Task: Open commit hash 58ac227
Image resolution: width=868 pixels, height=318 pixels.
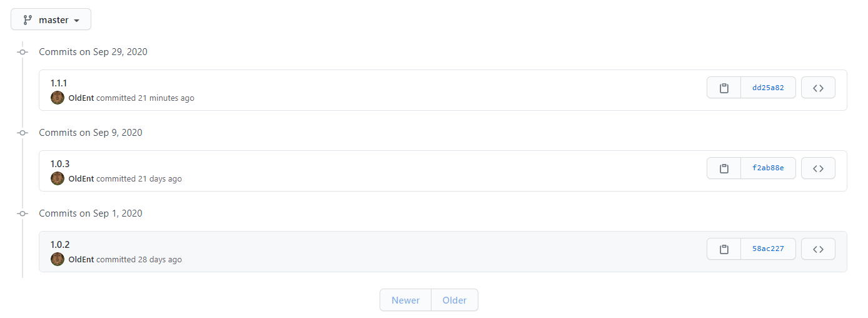Action: [768, 249]
